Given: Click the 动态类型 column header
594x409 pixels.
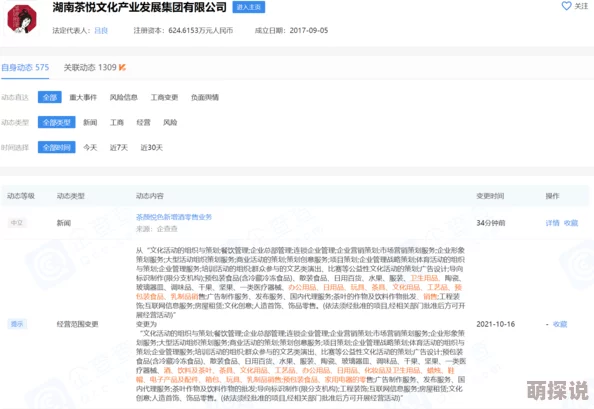Looking at the screenshot, I should click(70, 196).
